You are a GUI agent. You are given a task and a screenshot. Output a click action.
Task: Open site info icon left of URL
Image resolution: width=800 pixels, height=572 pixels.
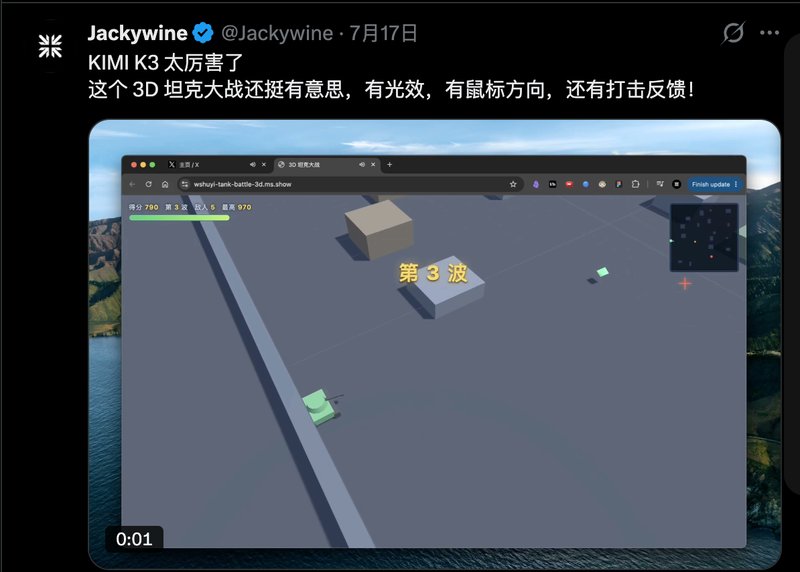click(x=185, y=184)
